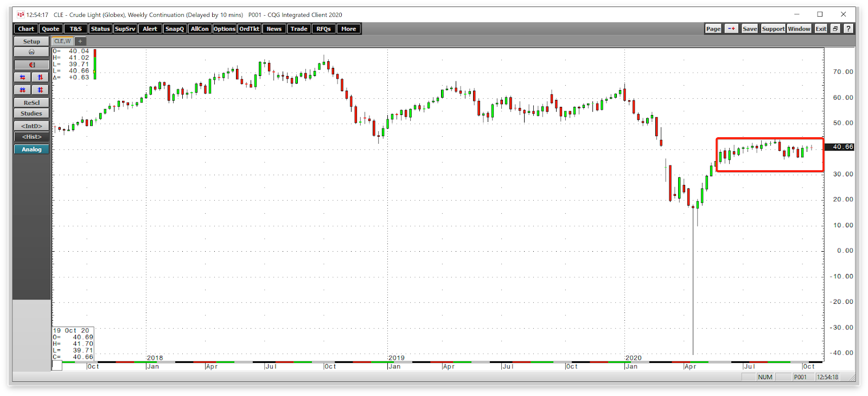Click the O= 40.04 open value
The image size is (868, 396).
[71, 51]
